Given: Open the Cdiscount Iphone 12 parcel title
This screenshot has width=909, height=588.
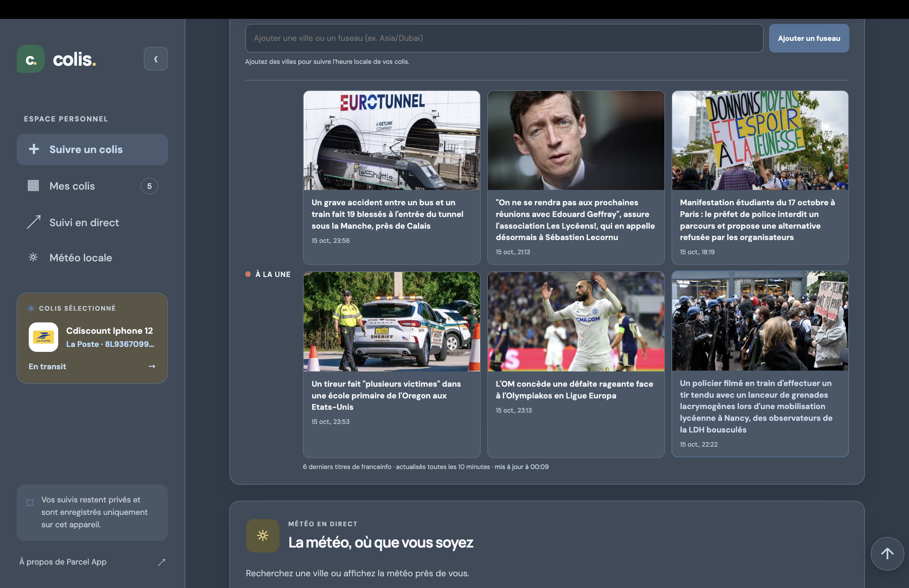Looking at the screenshot, I should tap(110, 331).
